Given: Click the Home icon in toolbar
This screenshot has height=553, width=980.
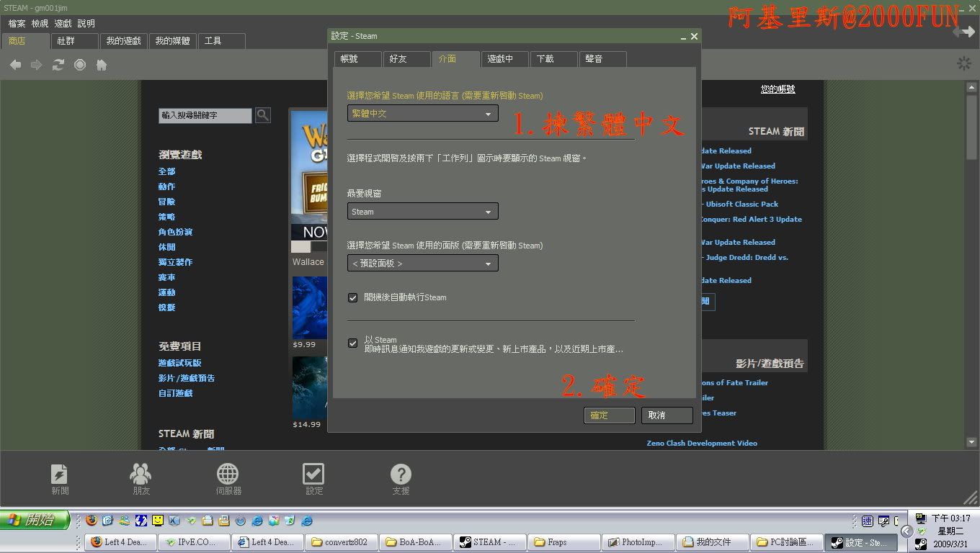Looking at the screenshot, I should pos(102,65).
